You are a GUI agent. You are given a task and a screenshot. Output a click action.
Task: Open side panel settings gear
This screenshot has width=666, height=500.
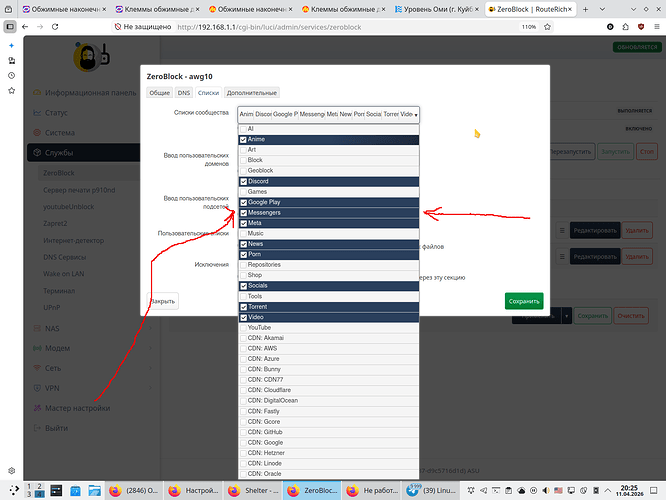point(11,471)
